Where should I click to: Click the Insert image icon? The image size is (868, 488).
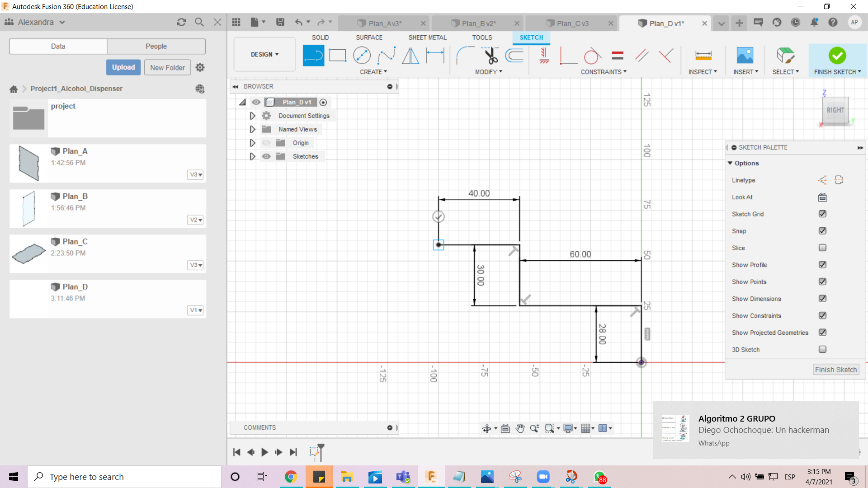pos(745,56)
